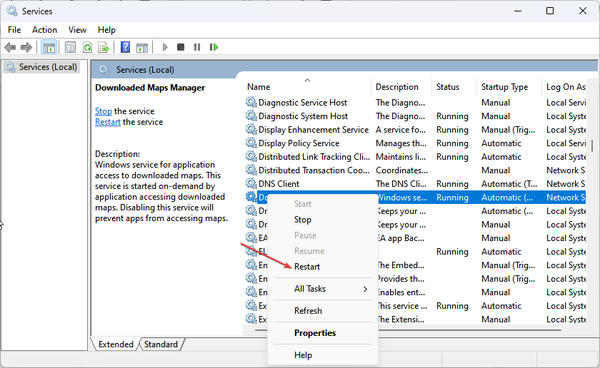The height and width of the screenshot is (368, 600).
Task: Click the Start Service play icon
Action: click(x=165, y=47)
